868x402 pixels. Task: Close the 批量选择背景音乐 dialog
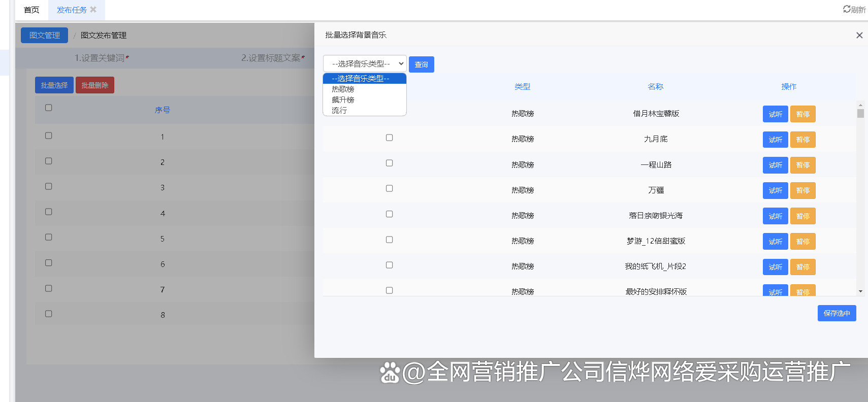(x=859, y=35)
